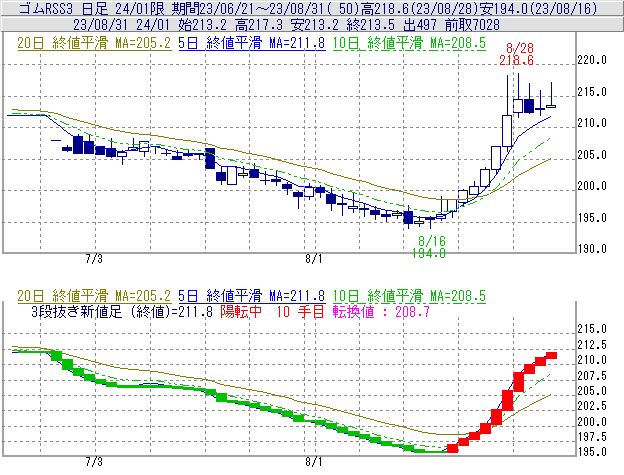The width and height of the screenshot is (624, 475).
Task: Click the 8/28 high date label
Action: [x=520, y=49]
